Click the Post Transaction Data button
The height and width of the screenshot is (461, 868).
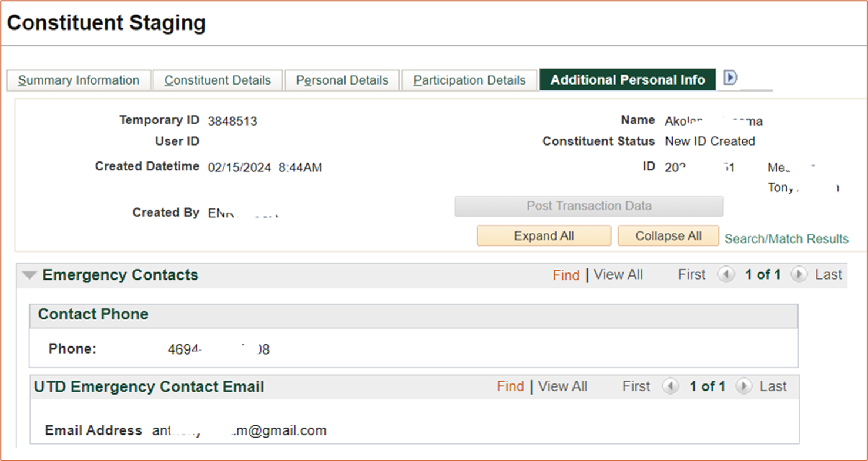(x=589, y=206)
